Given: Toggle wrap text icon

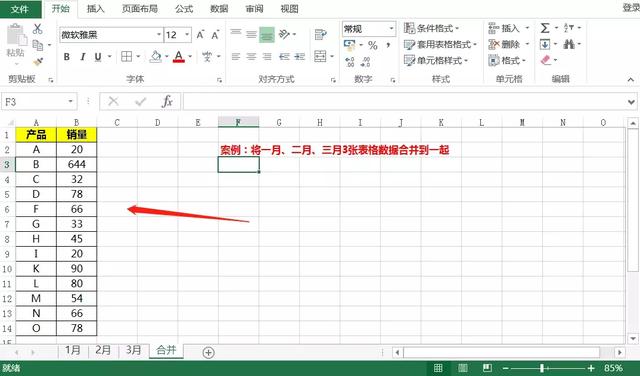Looking at the screenshot, I should [321, 35].
